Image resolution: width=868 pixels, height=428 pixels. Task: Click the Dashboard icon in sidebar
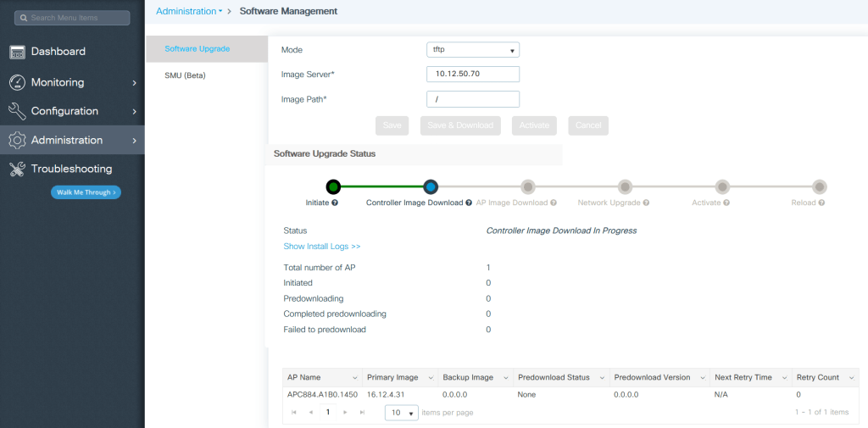[x=18, y=52]
